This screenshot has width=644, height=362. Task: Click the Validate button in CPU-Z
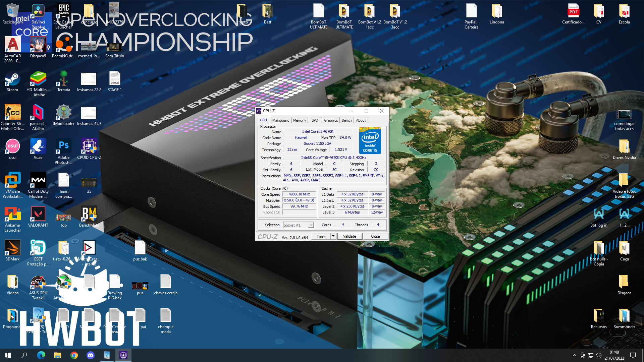(350, 236)
